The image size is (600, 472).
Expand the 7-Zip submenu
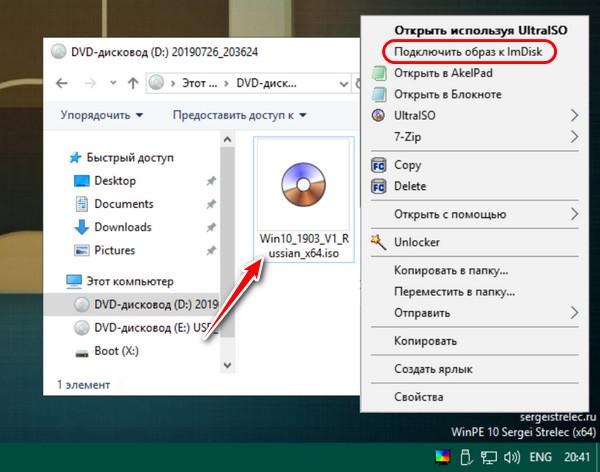pos(574,136)
